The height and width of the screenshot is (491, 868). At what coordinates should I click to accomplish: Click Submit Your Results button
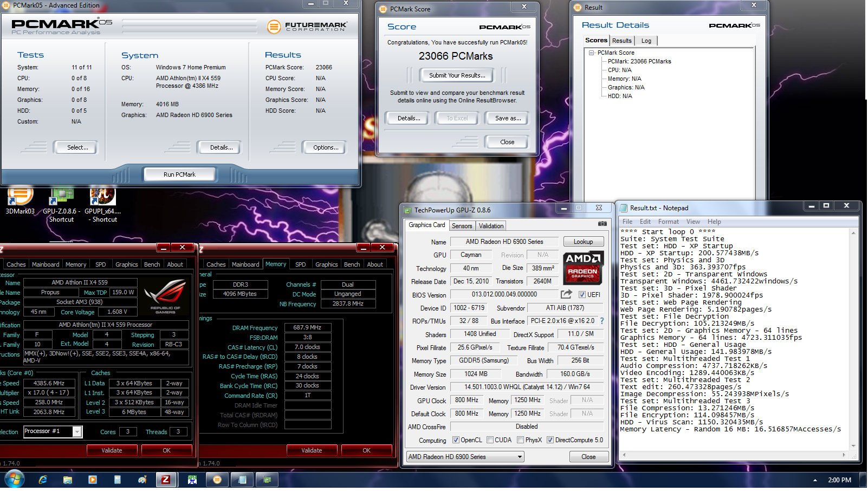(457, 75)
